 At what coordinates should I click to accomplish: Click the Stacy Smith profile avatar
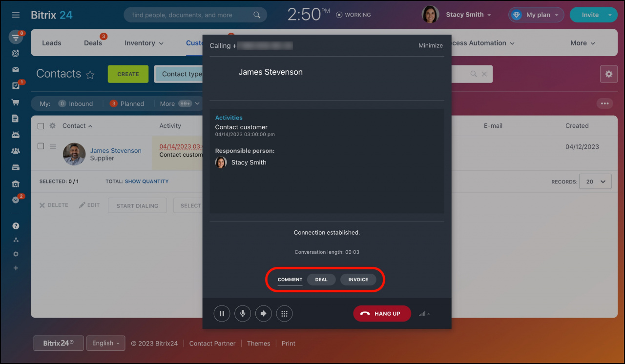(430, 15)
